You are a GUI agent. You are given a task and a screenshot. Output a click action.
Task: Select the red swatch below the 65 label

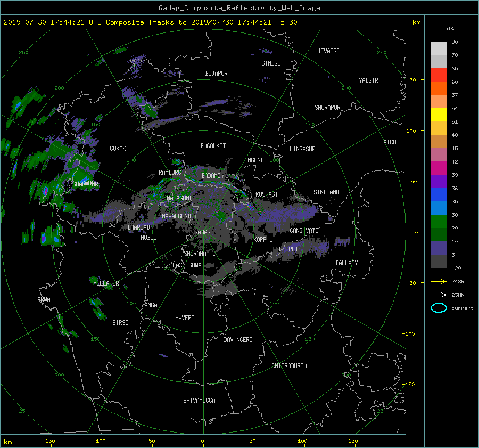pos(439,75)
